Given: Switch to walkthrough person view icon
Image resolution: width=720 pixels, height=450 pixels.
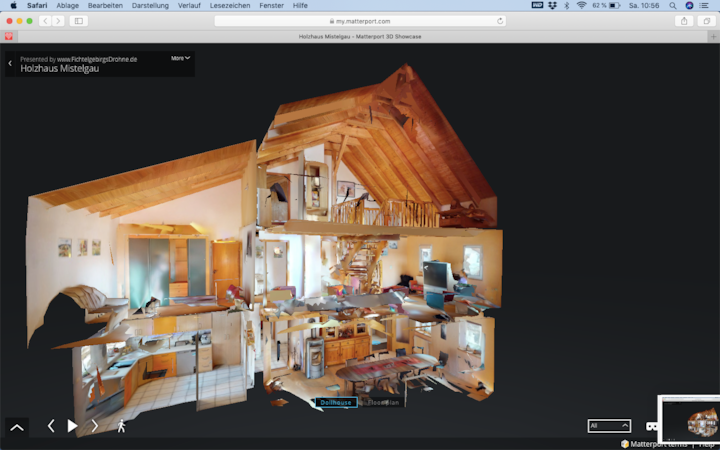Looking at the screenshot, I should coord(121,426).
